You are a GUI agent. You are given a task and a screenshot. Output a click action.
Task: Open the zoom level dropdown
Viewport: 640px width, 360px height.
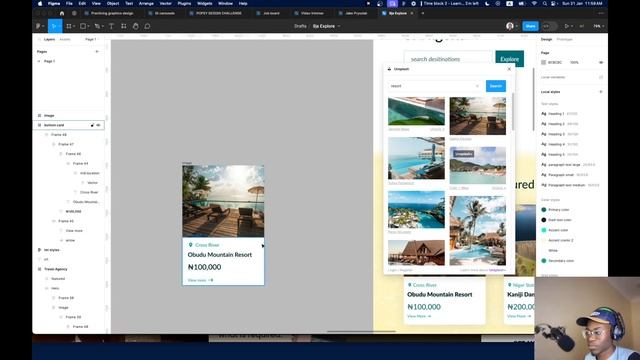(598, 26)
